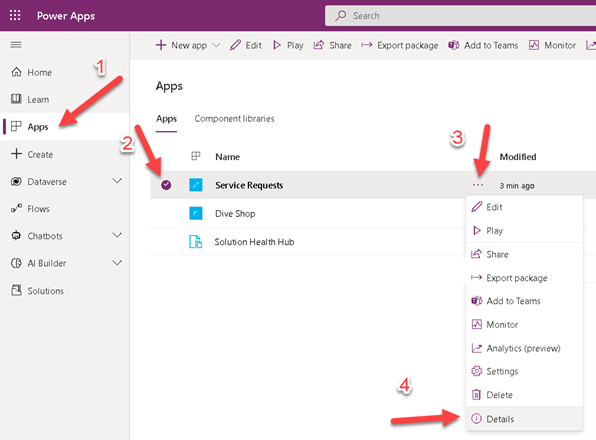This screenshot has height=440, width=596.
Task: Switch to the Apps tab
Action: (166, 119)
